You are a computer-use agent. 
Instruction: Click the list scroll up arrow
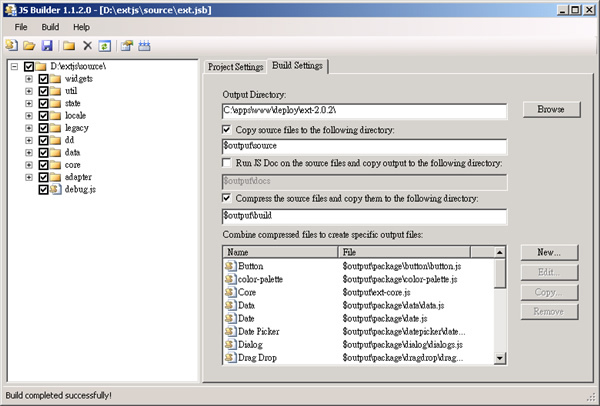pos(499,252)
